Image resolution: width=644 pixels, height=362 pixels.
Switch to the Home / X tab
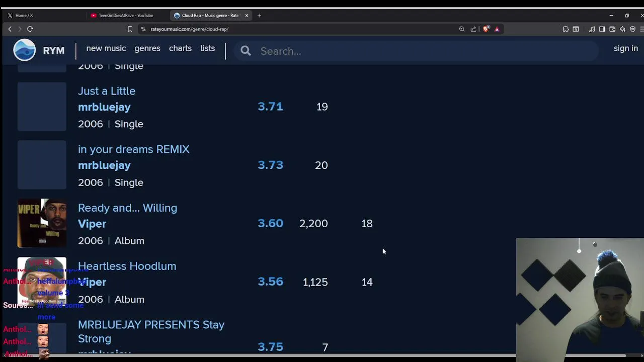point(44,16)
